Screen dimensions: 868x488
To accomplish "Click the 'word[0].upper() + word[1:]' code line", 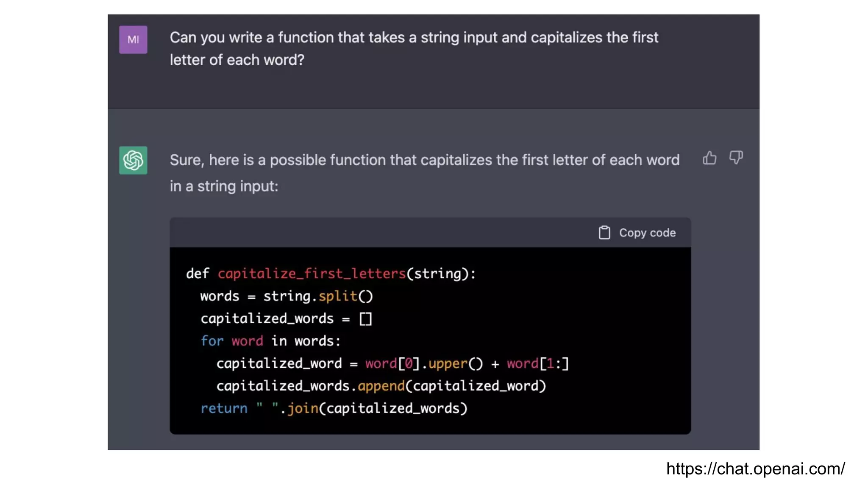I will pyautogui.click(x=392, y=363).
